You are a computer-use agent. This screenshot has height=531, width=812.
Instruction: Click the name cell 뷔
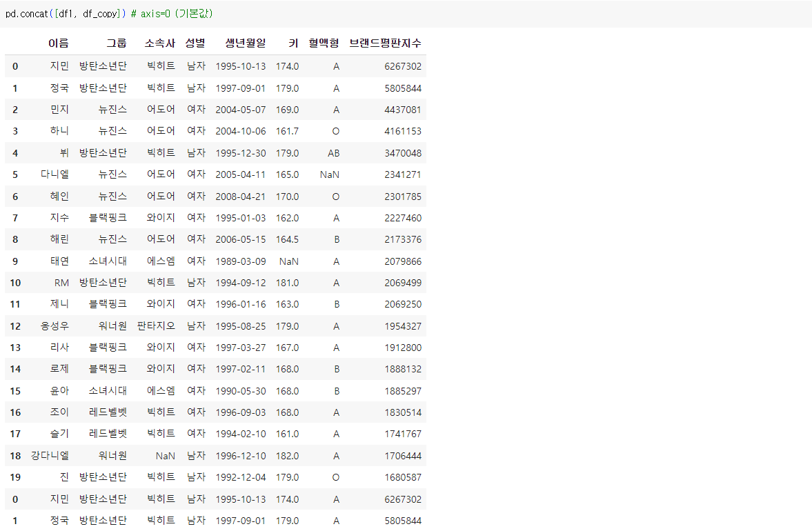(64, 152)
